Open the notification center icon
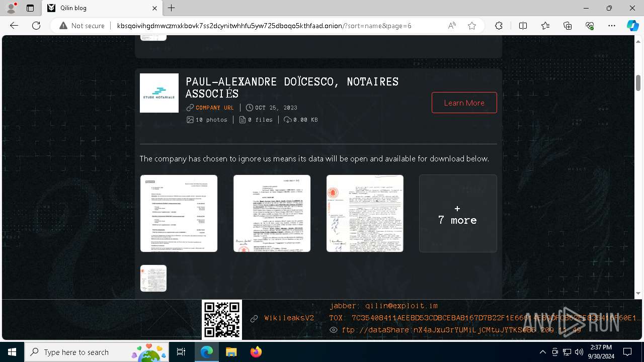 click(627, 352)
